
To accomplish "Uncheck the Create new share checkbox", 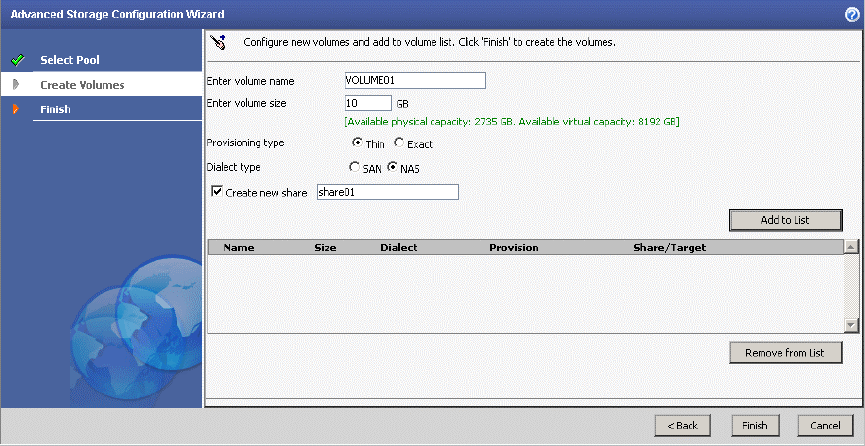I will [216, 192].
